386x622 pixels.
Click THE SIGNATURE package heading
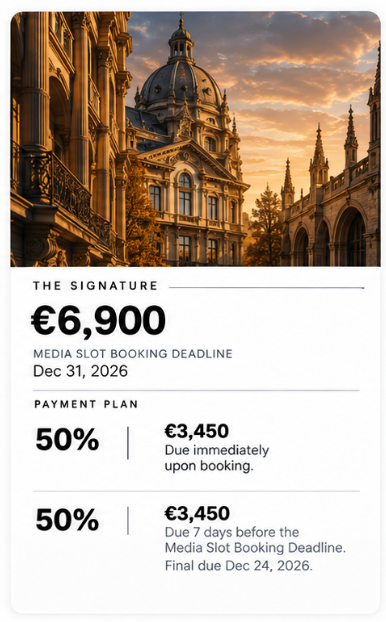95,286
